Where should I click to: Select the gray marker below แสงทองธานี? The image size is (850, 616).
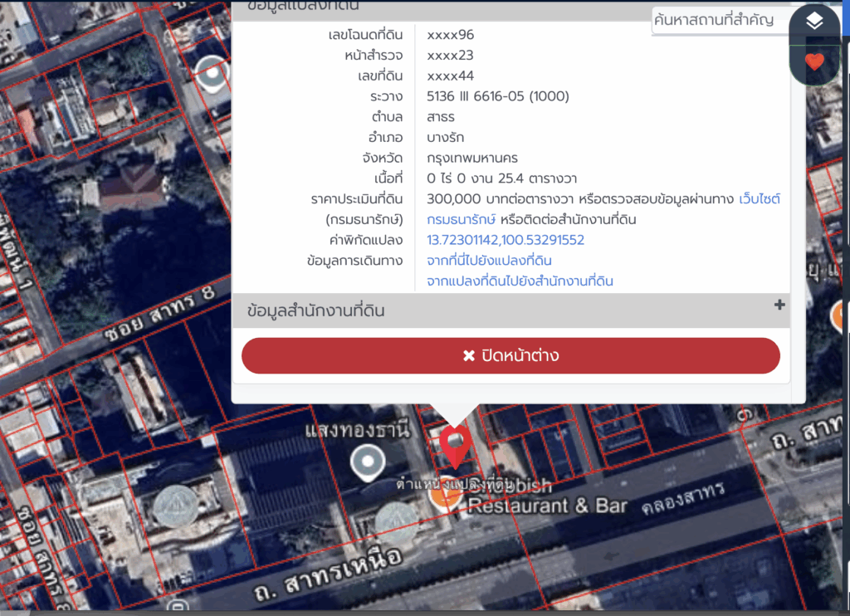pyautogui.click(x=368, y=462)
